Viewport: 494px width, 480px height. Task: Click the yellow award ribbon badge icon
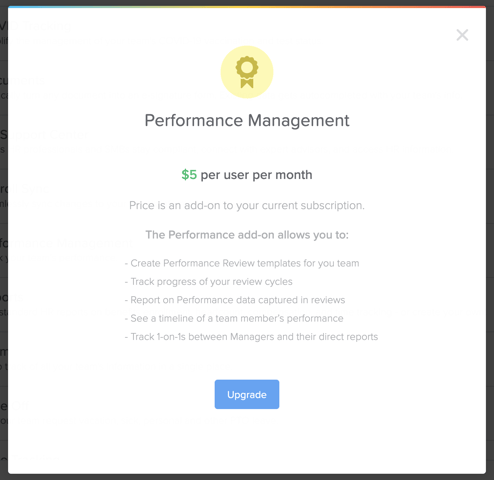click(x=247, y=72)
